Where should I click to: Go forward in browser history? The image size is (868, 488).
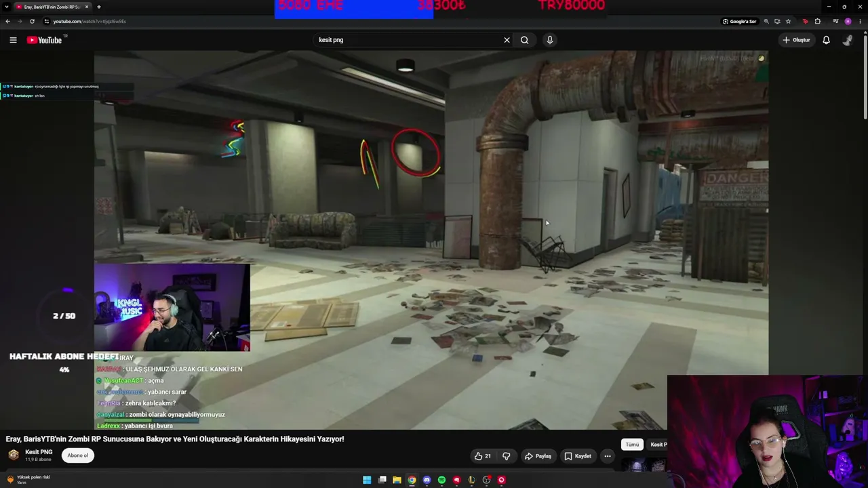(20, 21)
